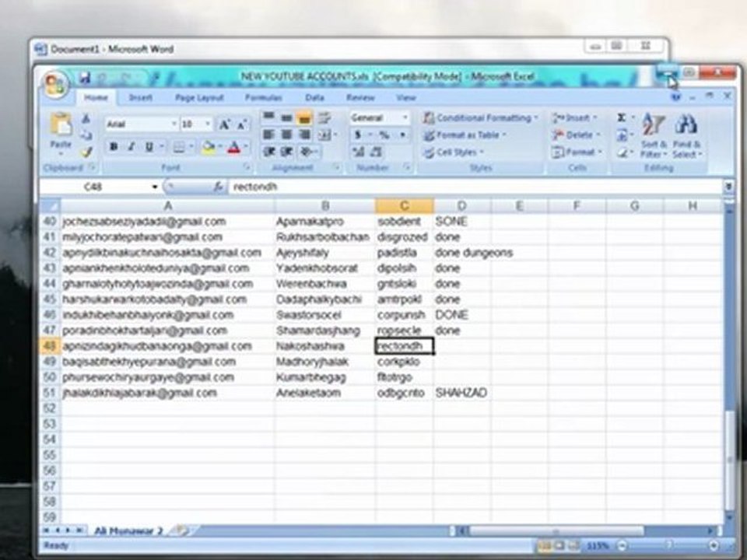Apply red font color to text
Viewport: 747px width, 560px height.
[234, 147]
